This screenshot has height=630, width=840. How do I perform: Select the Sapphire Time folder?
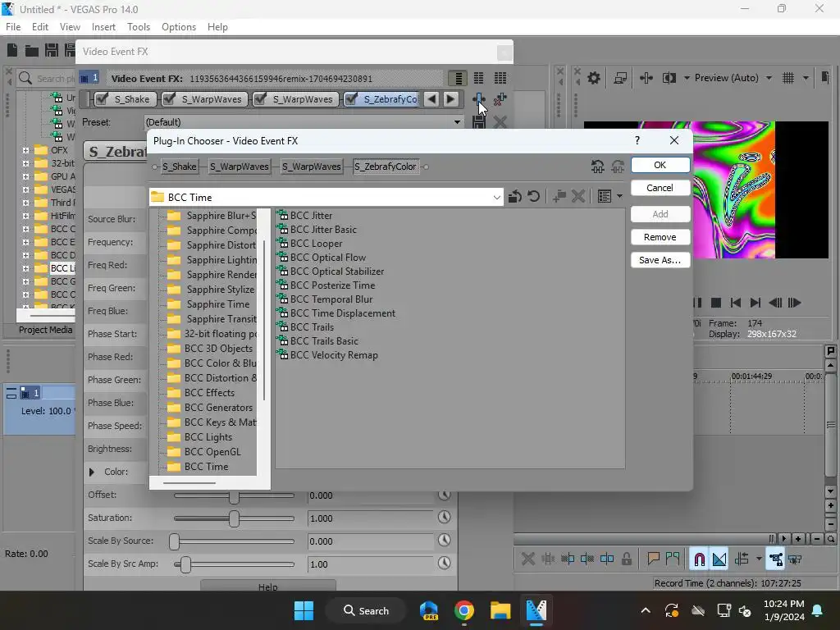[x=218, y=304]
